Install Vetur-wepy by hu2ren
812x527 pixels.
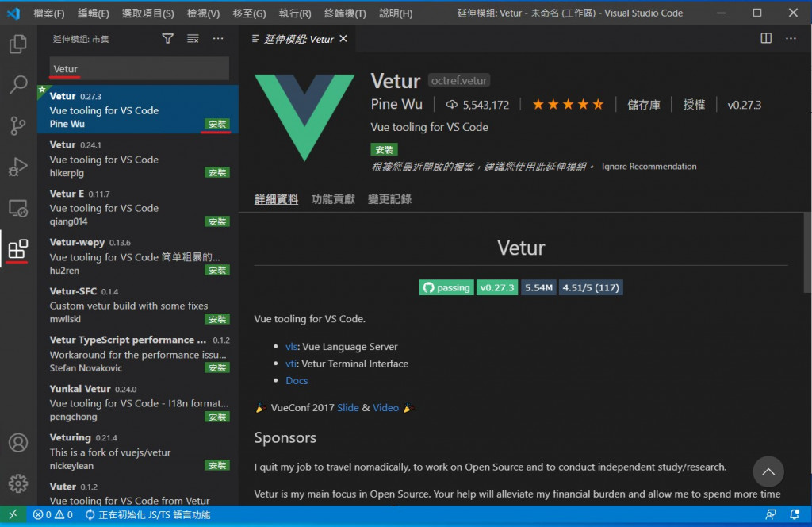(x=217, y=270)
